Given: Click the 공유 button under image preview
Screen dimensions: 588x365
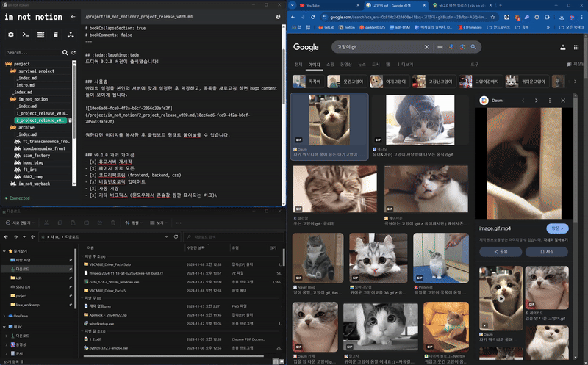Looking at the screenshot, I should point(501,251).
